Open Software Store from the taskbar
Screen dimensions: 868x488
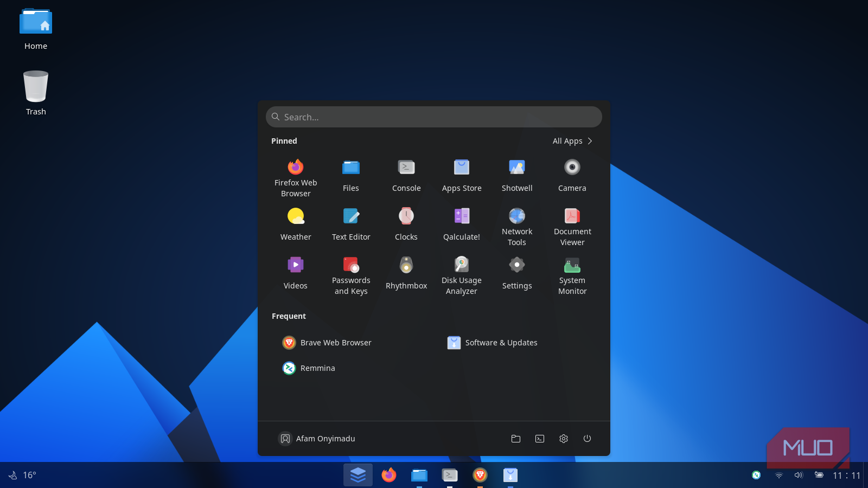(510, 476)
